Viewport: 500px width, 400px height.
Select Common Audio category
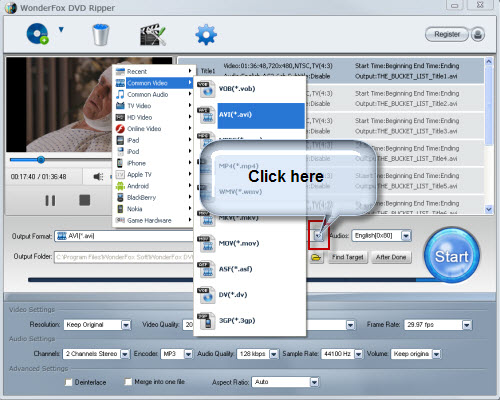coord(153,94)
